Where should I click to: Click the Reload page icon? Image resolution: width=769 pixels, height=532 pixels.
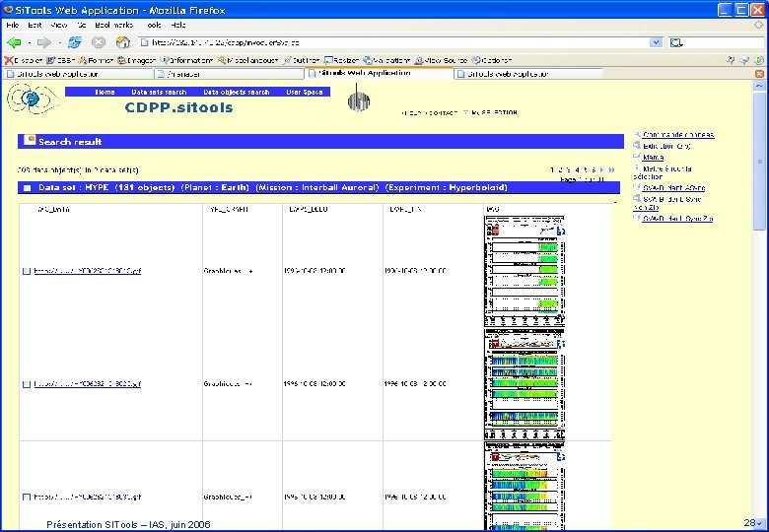[x=75, y=43]
